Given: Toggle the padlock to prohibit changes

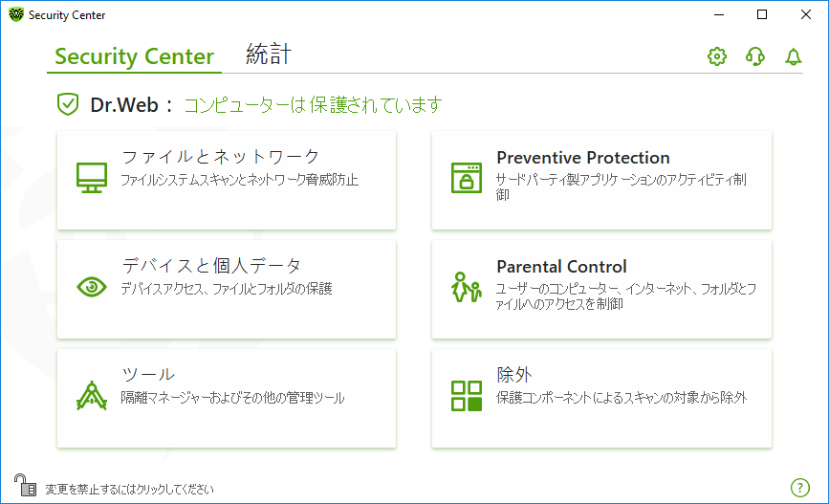Looking at the screenshot, I should click(x=25, y=485).
